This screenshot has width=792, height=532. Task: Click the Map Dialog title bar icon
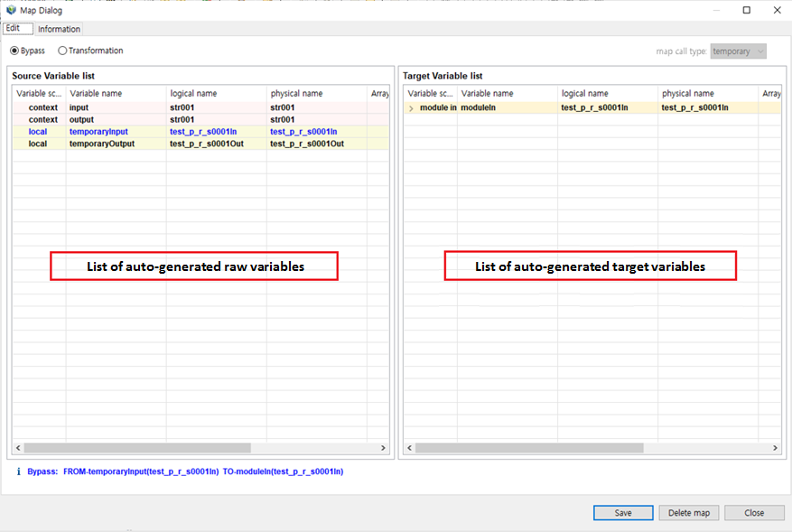9,10
